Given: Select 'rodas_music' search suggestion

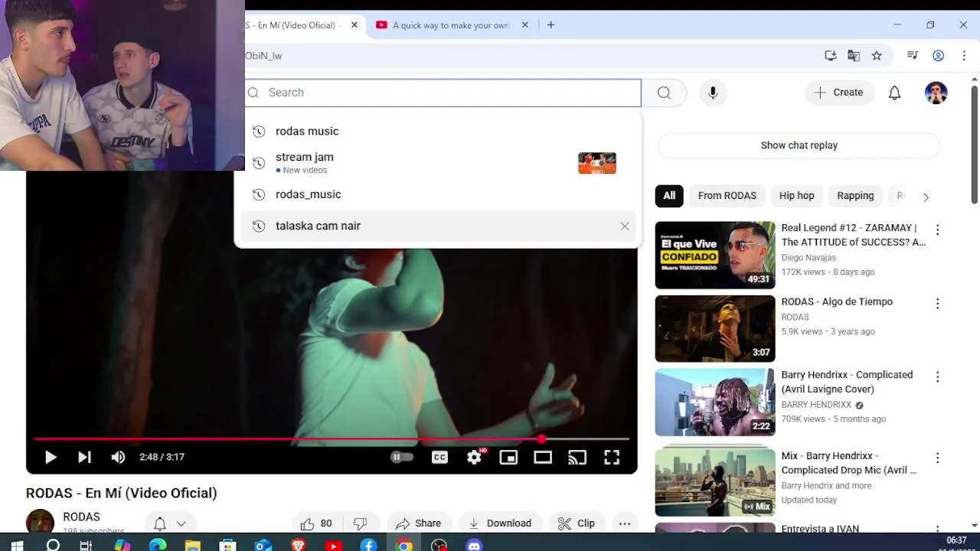Looking at the screenshot, I should 438,194.
